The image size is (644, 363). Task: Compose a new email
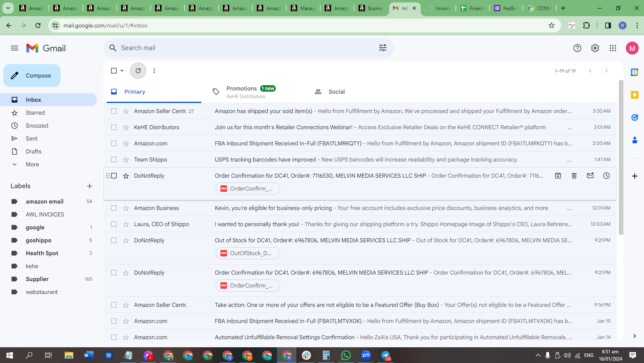(32, 76)
